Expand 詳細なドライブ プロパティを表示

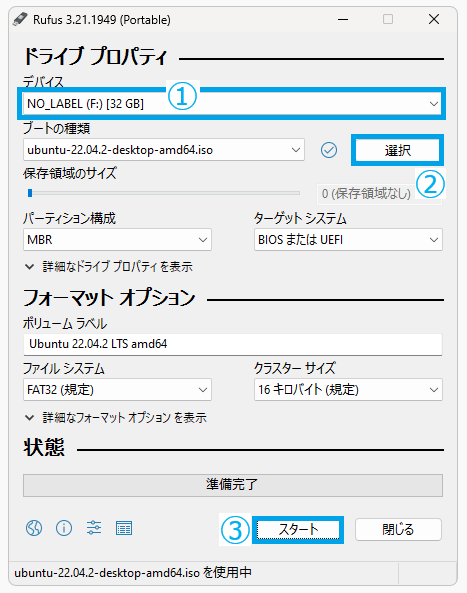point(109,267)
